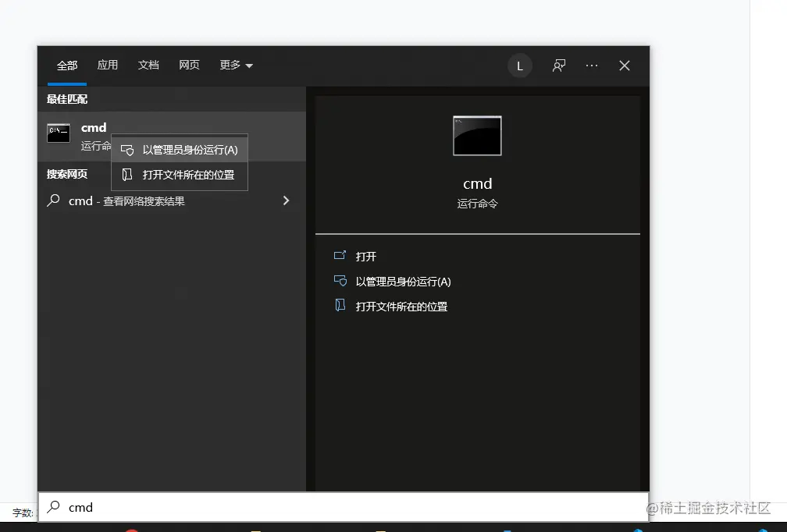Image resolution: width=787 pixels, height=532 pixels.
Task: Click the folder location icon in preview pane
Action: (x=340, y=305)
